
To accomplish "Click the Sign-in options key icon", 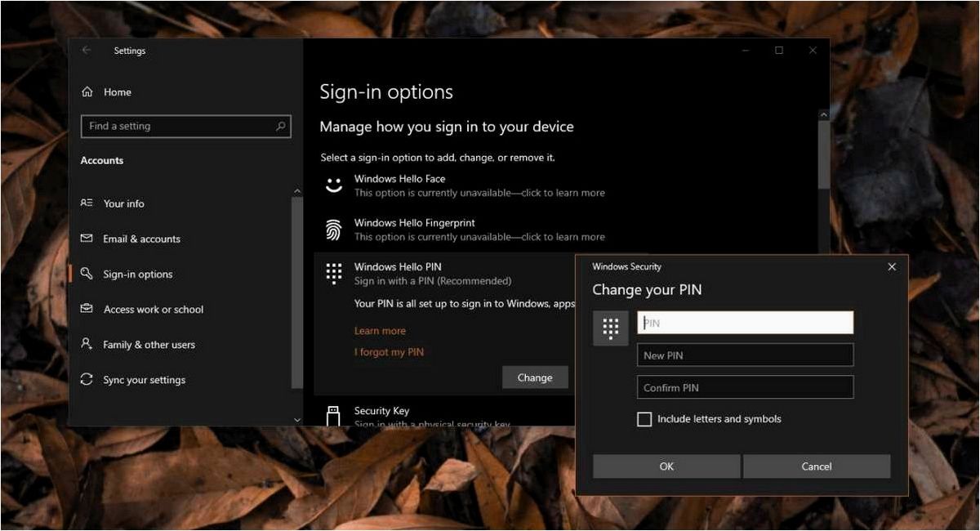I will [87, 274].
